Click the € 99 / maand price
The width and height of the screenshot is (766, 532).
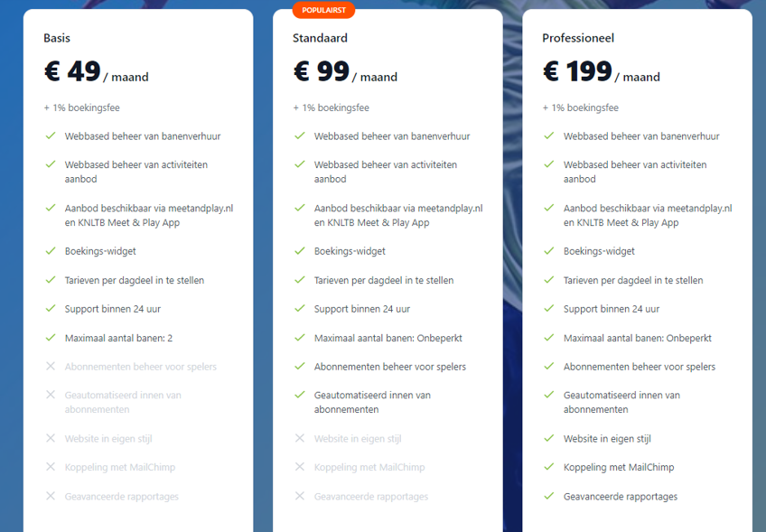[x=345, y=72]
